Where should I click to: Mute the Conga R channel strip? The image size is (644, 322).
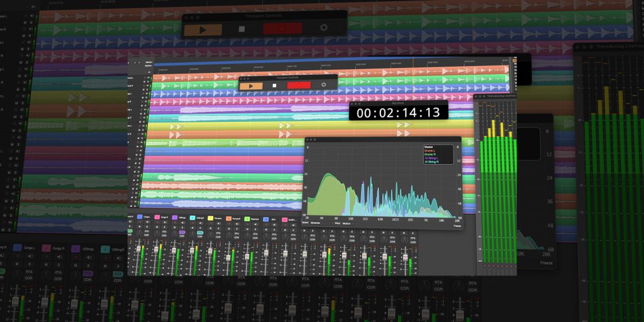coord(157,227)
